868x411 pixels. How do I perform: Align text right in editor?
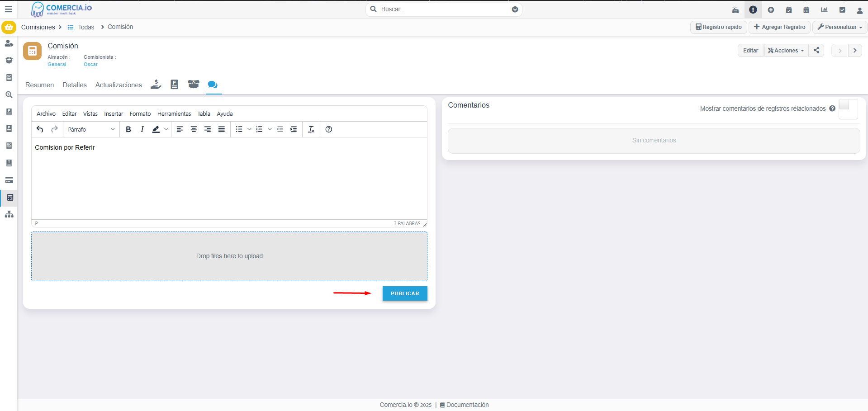pos(208,129)
